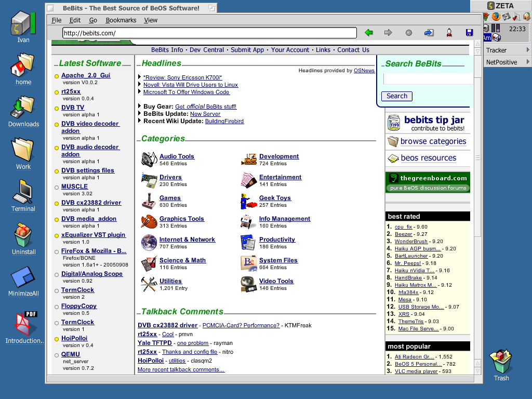Expand the NetPositive entry arrow in Deskbar

(528, 62)
